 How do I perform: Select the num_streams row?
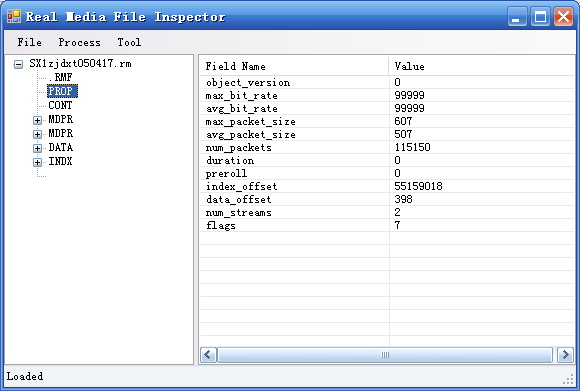click(x=387, y=212)
